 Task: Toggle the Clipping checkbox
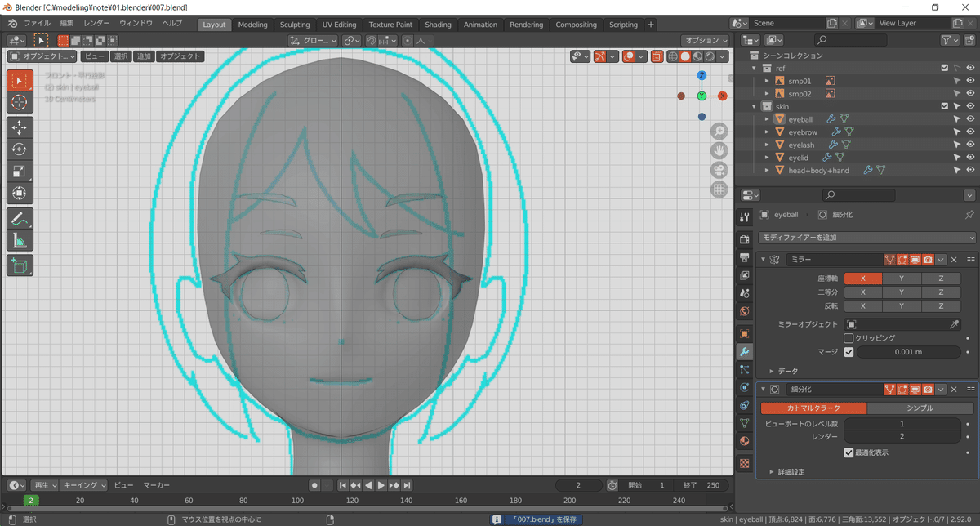pos(849,338)
